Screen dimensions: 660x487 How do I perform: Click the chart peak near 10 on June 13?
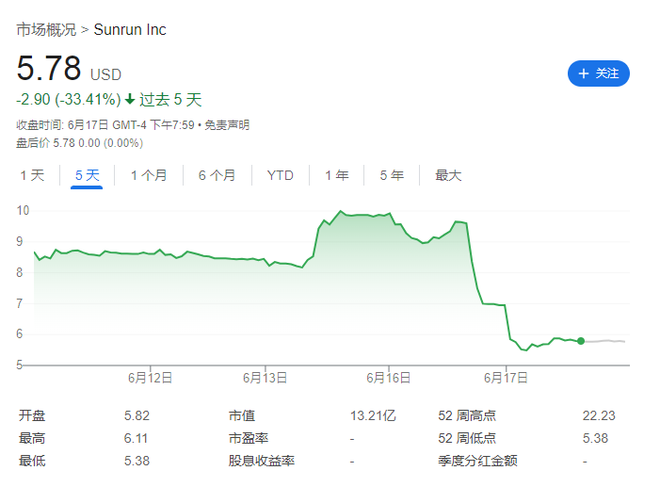(341, 211)
